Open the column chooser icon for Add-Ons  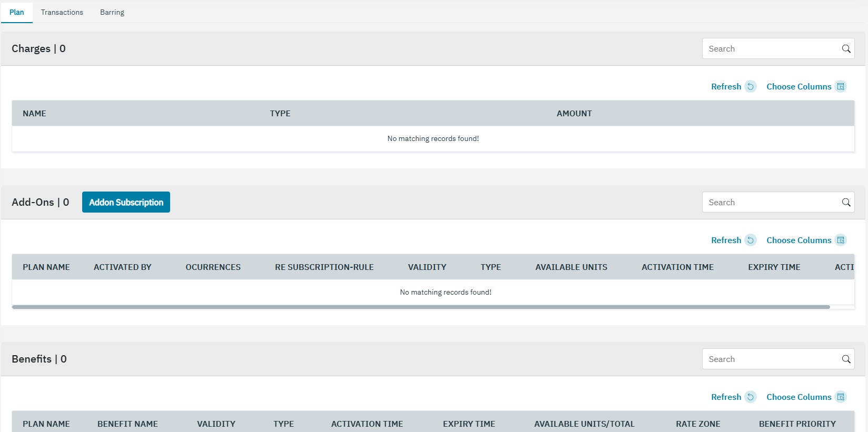[x=841, y=240]
